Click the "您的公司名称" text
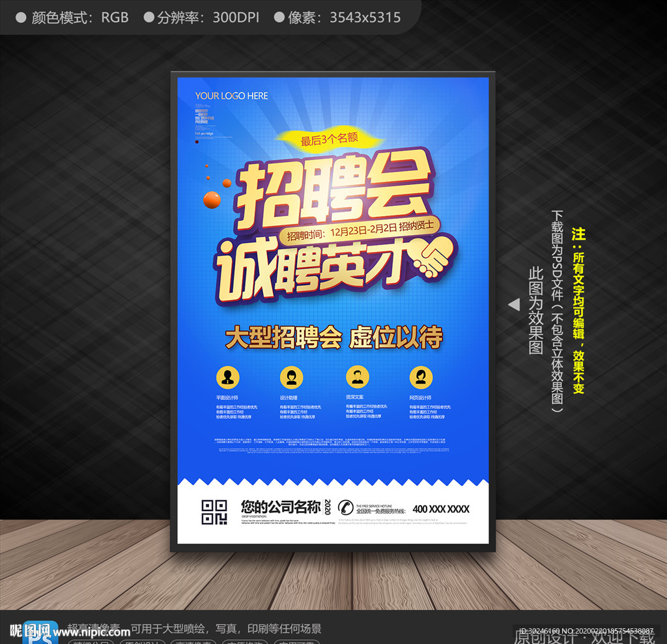The width and height of the screenshot is (667, 644). [280, 507]
